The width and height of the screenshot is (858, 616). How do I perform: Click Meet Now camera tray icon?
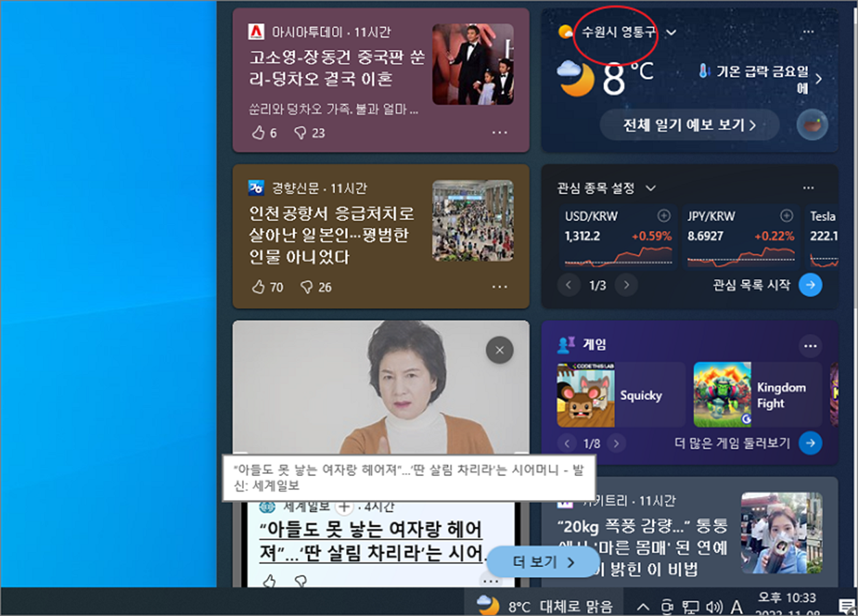coord(666,606)
